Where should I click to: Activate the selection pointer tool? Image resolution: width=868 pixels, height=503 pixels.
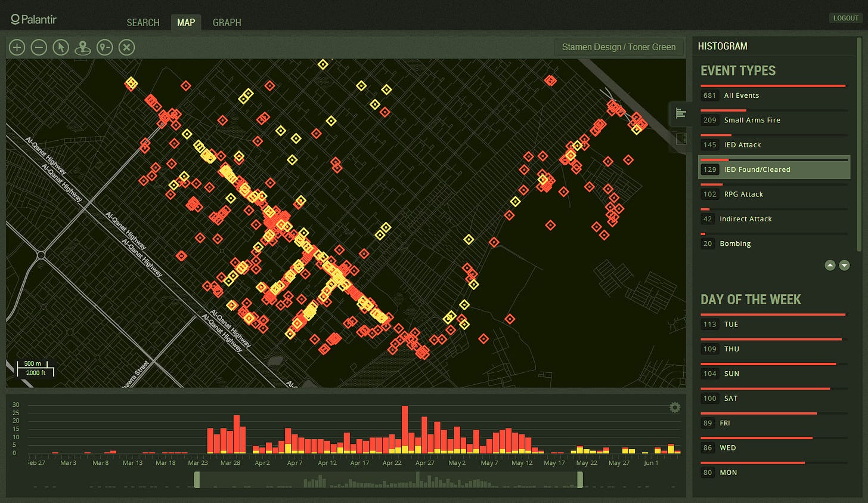click(x=61, y=47)
